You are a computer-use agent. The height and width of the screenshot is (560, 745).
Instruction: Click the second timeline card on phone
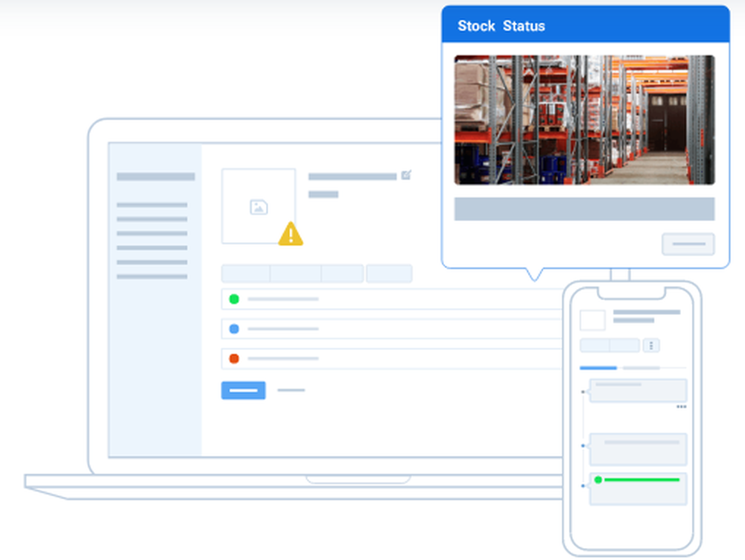[638, 449]
